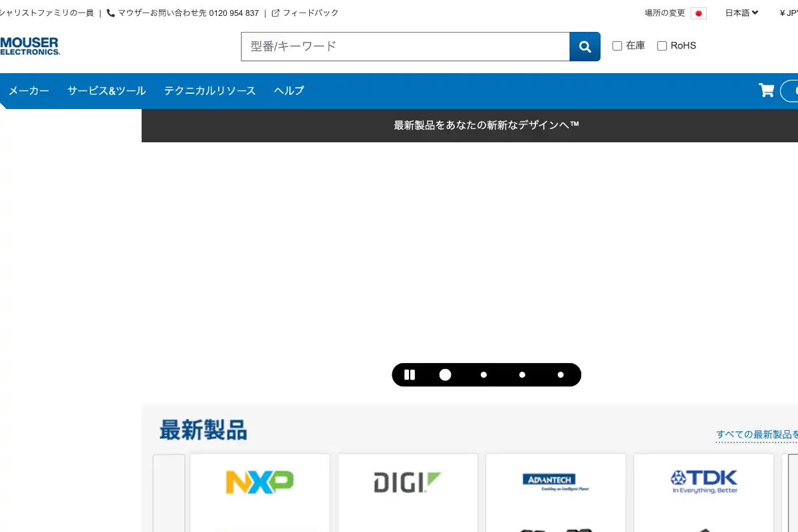Viewport: 798px width, 532px height.
Task: Enable the RoHS filter checkbox
Action: click(x=662, y=45)
